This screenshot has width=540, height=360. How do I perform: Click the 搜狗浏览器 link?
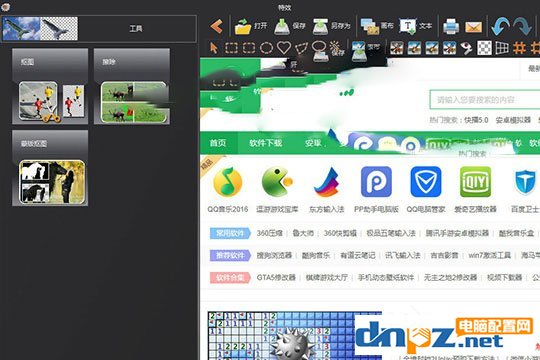(274, 255)
